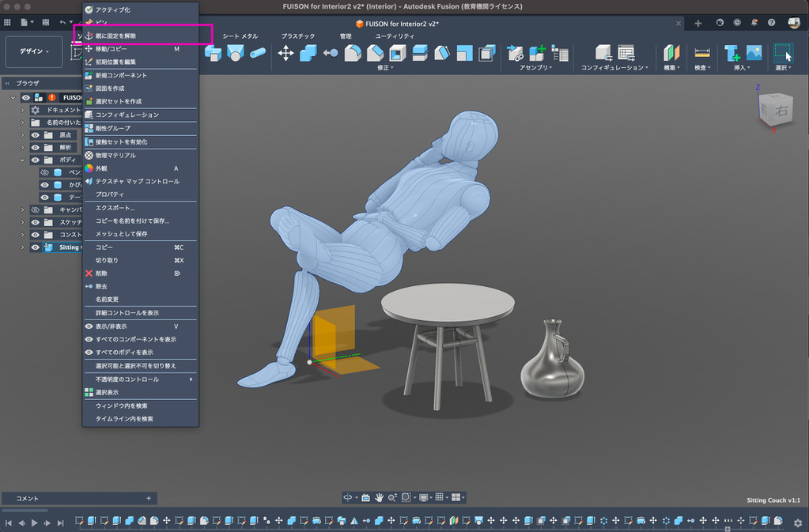Expand the 解析 folder in browser tree

pyautogui.click(x=23, y=148)
